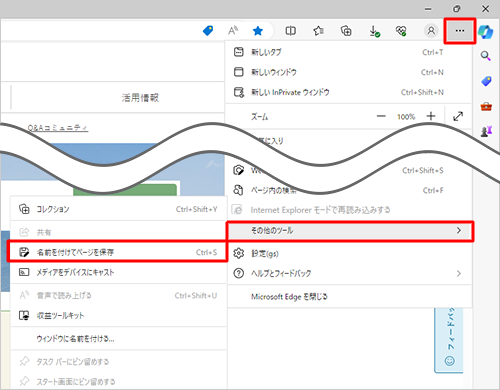Open the Settings and more (…) menu button
Screen dimensions: 500x390
tap(460, 31)
